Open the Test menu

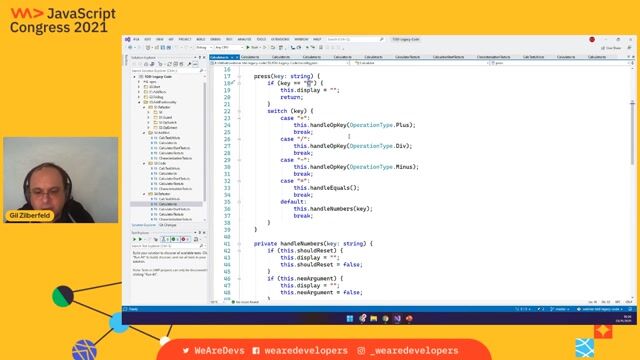point(229,40)
